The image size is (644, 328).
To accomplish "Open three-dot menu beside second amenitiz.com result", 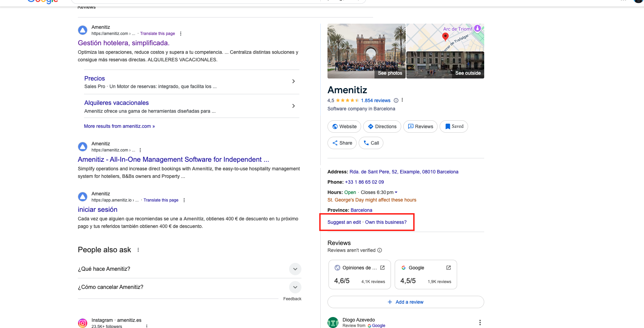I will [140, 150].
